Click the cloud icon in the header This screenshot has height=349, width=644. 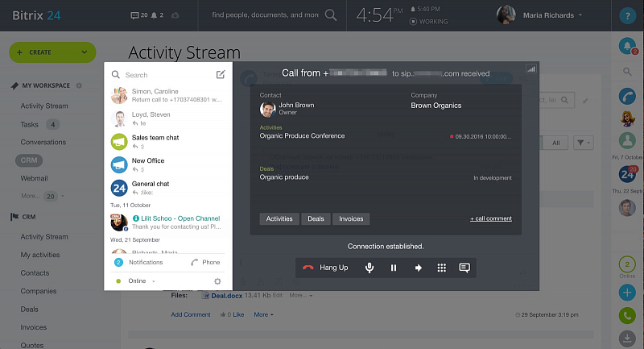[x=175, y=15]
